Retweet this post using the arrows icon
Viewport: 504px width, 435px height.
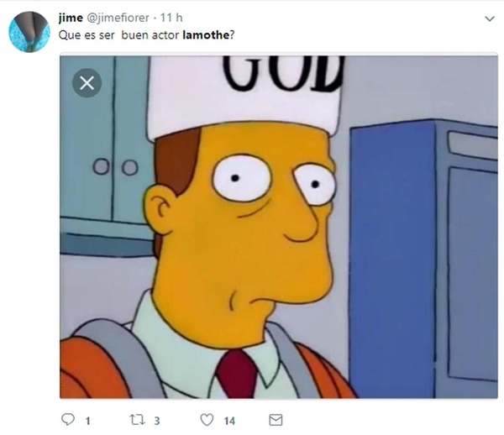click(x=137, y=420)
